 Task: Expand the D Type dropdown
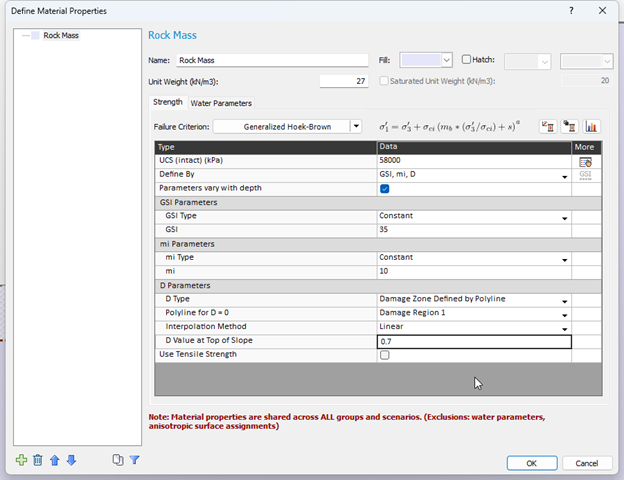[x=564, y=300]
